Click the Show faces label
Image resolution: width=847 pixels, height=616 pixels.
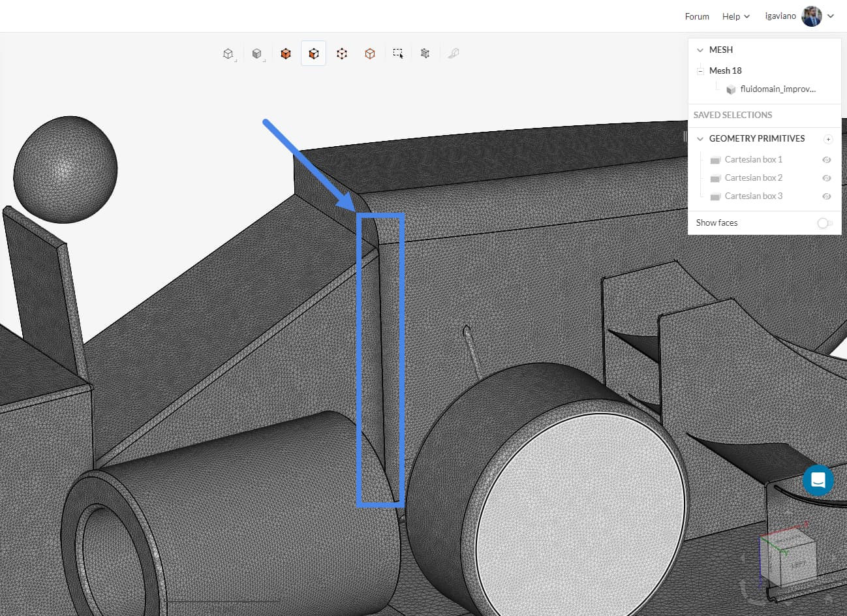(x=716, y=223)
